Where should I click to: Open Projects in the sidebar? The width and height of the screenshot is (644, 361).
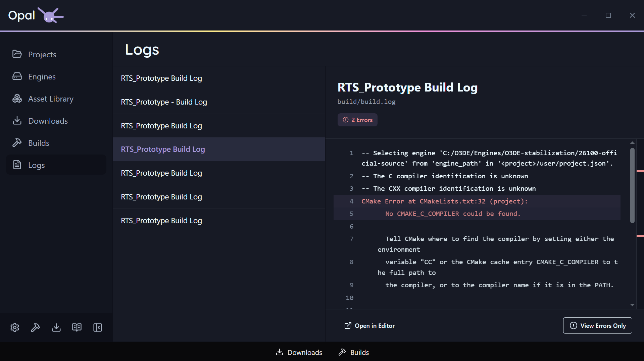tap(56, 54)
